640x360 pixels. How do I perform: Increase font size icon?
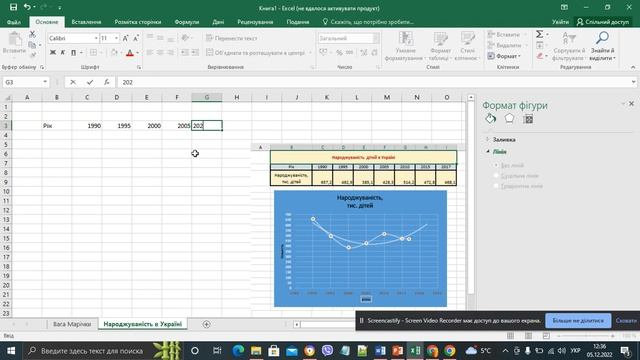126,38
